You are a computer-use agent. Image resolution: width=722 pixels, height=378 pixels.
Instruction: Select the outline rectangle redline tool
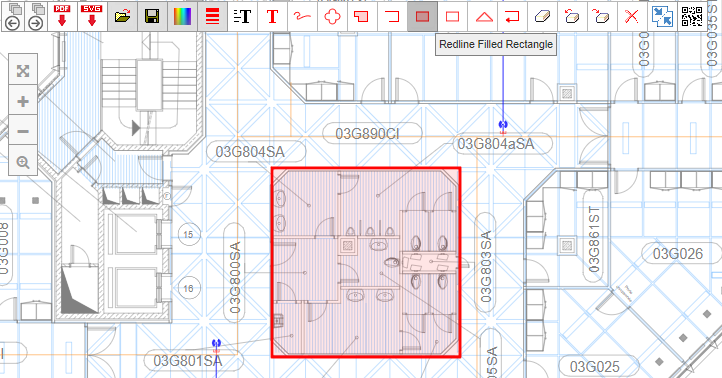click(x=452, y=16)
